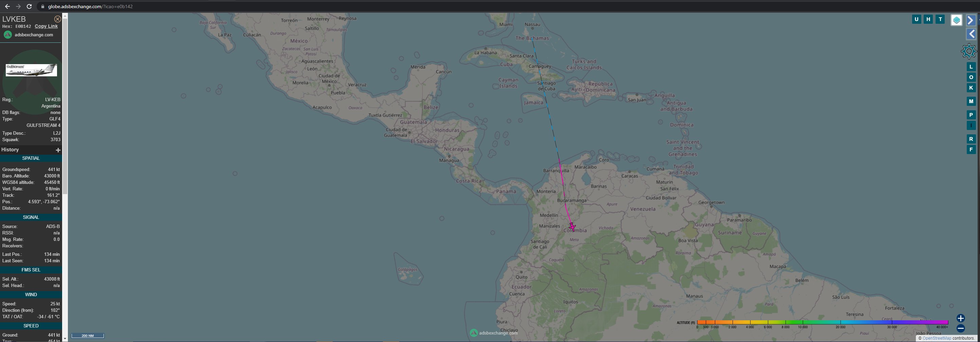Toggle the R map button
Viewport: 980px width, 342px height.
(x=971, y=139)
